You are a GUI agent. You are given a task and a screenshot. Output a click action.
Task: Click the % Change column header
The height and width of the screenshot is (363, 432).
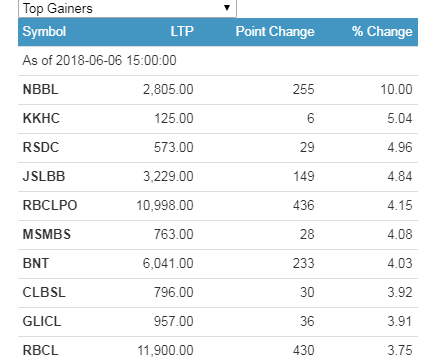click(382, 32)
